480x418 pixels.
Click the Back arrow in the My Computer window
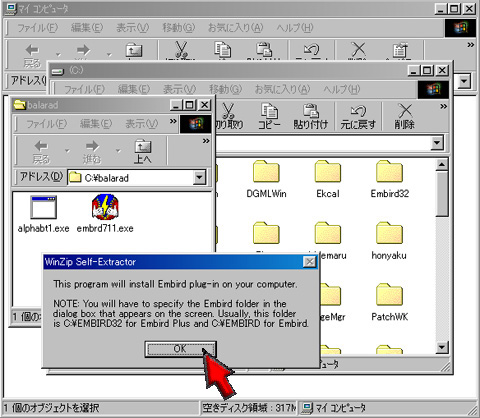(32, 50)
